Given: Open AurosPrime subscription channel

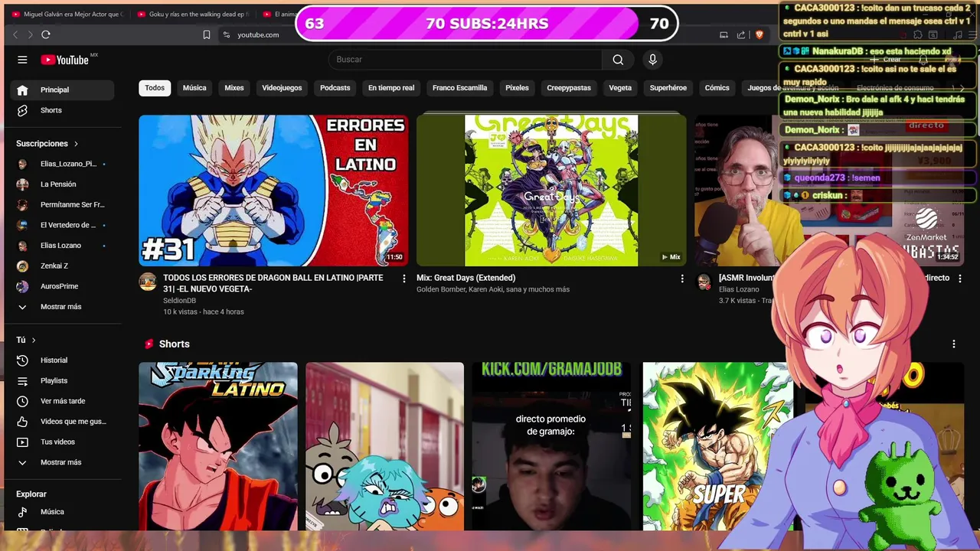Looking at the screenshot, I should (62, 286).
